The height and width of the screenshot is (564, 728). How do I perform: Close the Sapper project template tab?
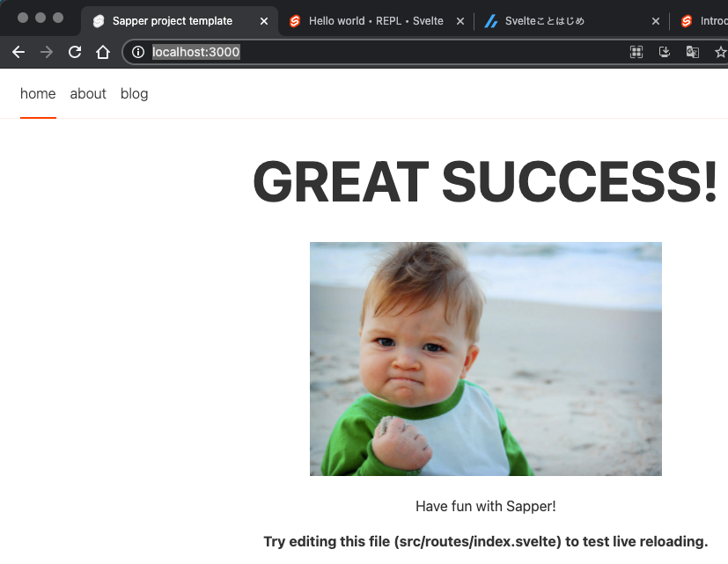tap(264, 21)
